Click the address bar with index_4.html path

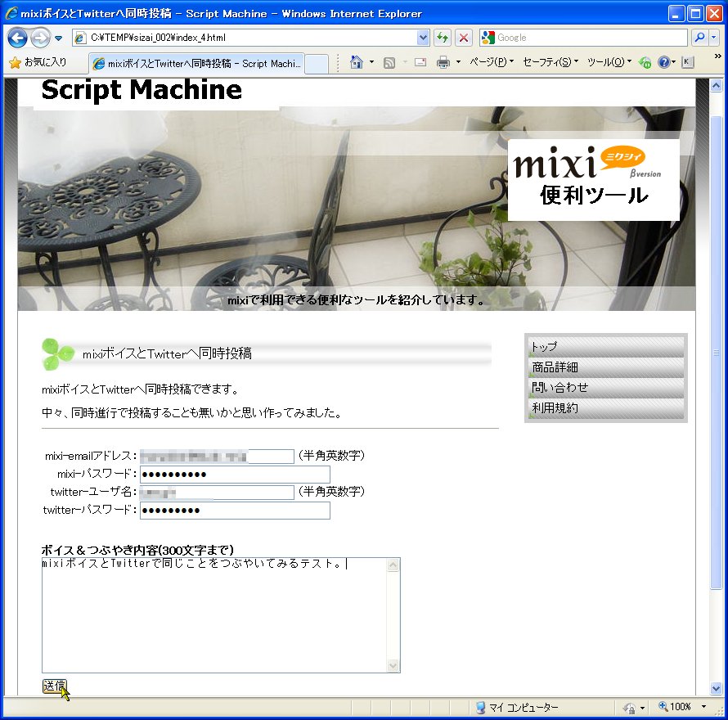245,38
